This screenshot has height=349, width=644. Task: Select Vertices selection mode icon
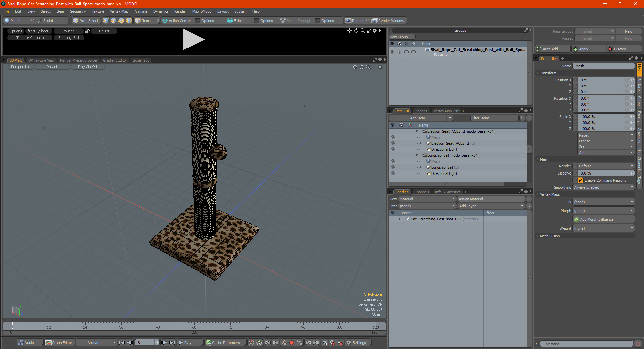[x=106, y=21]
